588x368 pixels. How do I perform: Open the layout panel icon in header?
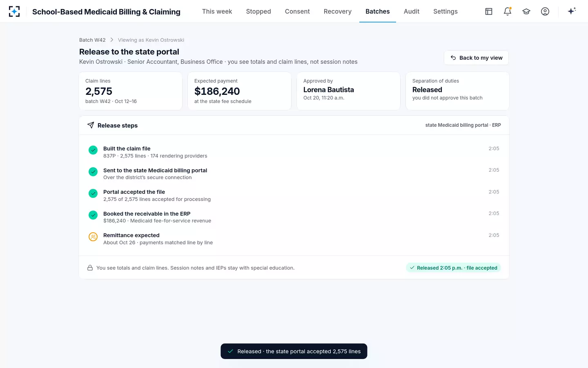489,11
